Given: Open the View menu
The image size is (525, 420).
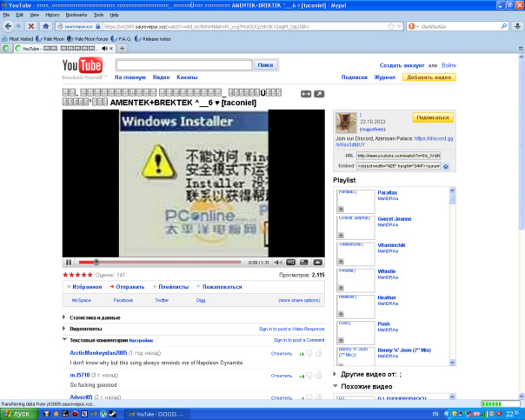Looking at the screenshot, I should coord(35,15).
